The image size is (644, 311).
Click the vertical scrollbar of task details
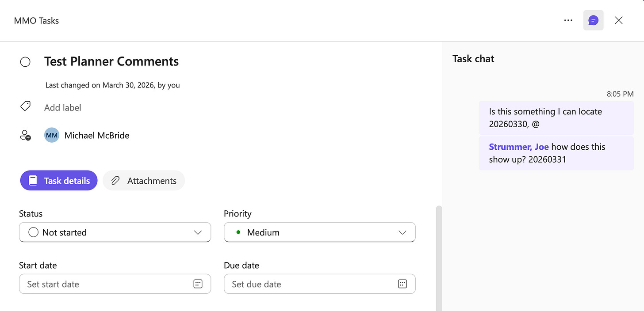click(439, 256)
